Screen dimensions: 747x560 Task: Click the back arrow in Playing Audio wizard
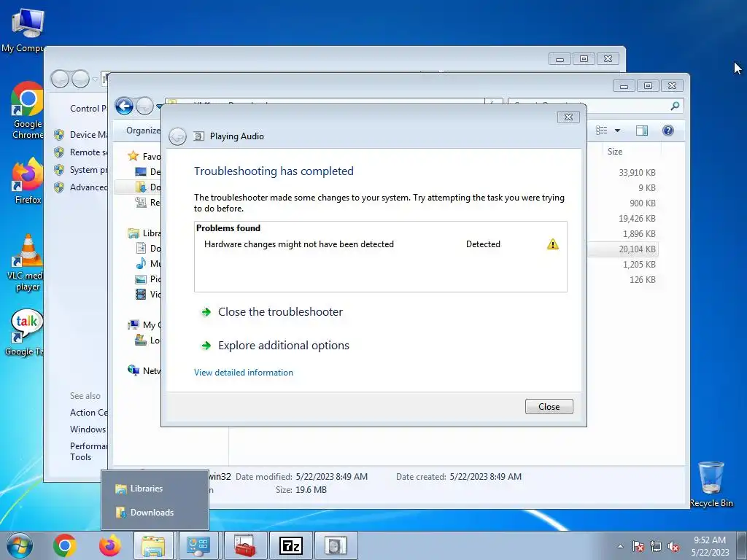[x=178, y=136]
